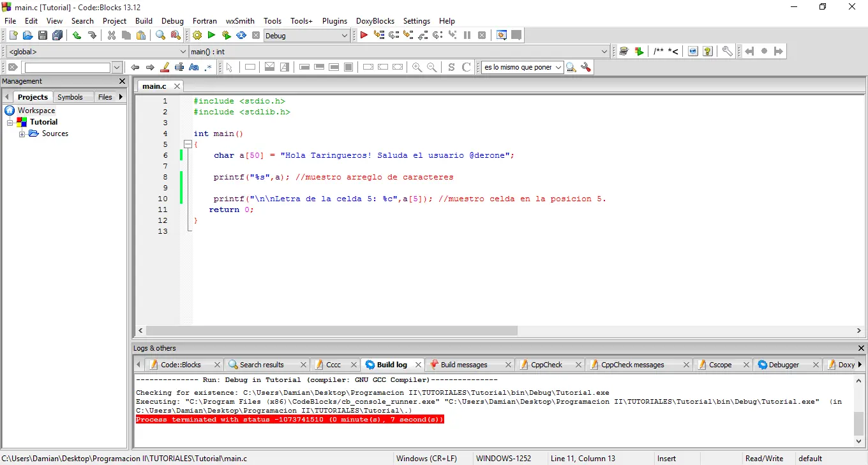Click the Save file floppy icon

click(43, 36)
